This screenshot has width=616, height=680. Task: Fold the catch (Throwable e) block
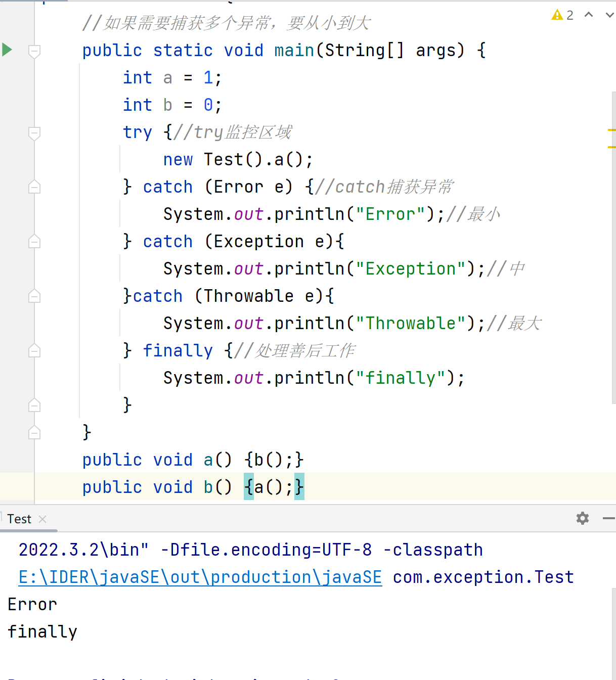tap(34, 296)
